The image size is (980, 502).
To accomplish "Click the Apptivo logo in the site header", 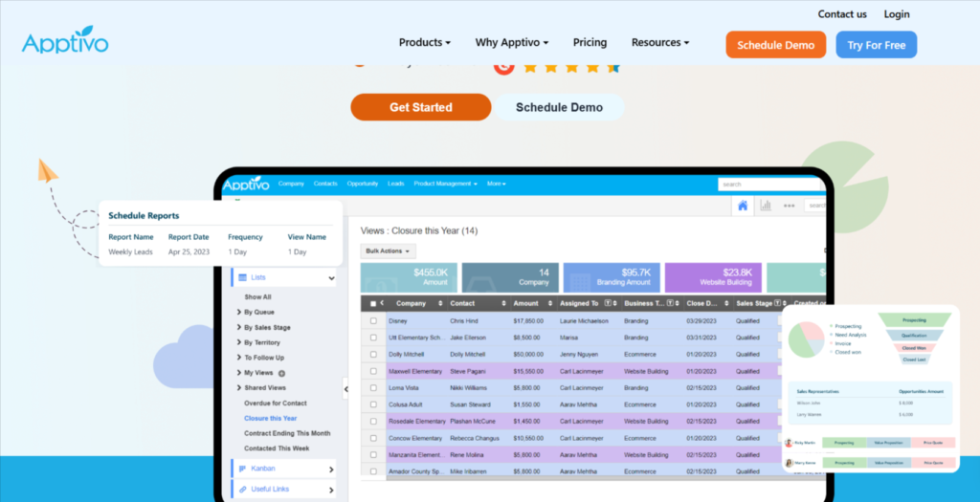I will [65, 40].
